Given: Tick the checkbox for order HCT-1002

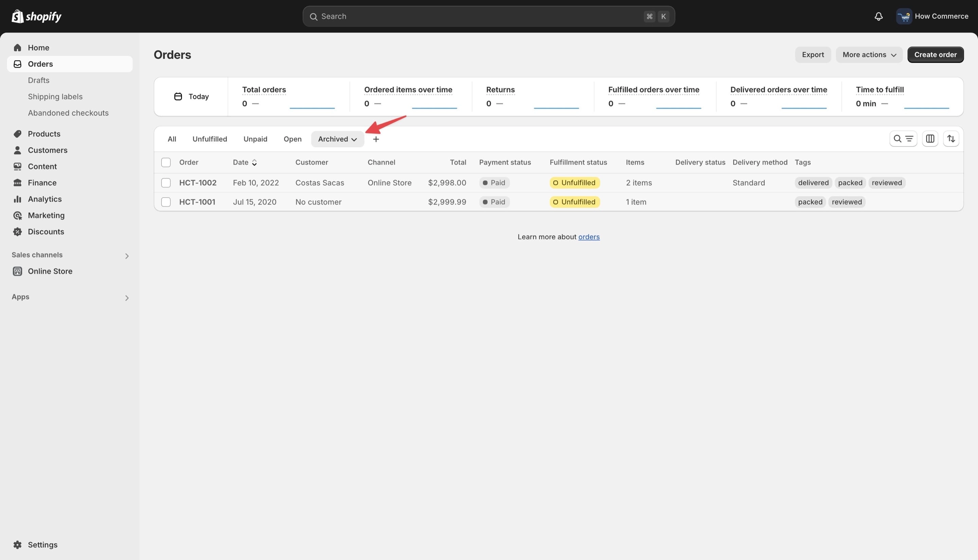Looking at the screenshot, I should pos(166,183).
